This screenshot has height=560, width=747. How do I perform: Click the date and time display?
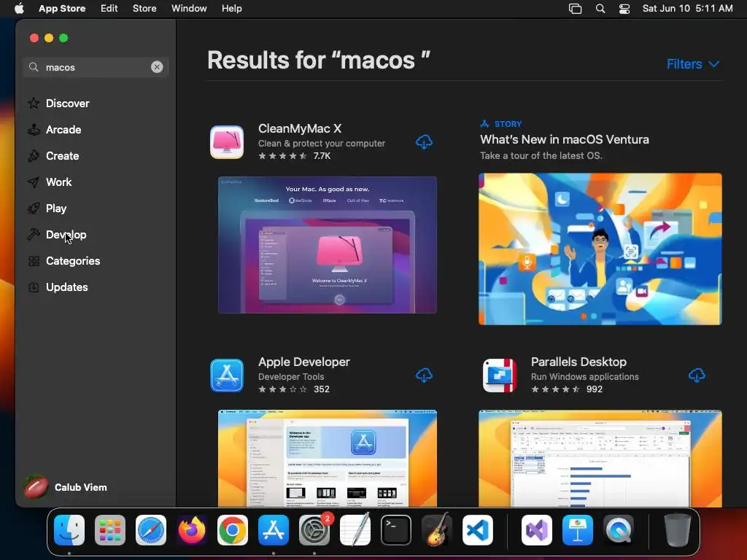coord(687,9)
